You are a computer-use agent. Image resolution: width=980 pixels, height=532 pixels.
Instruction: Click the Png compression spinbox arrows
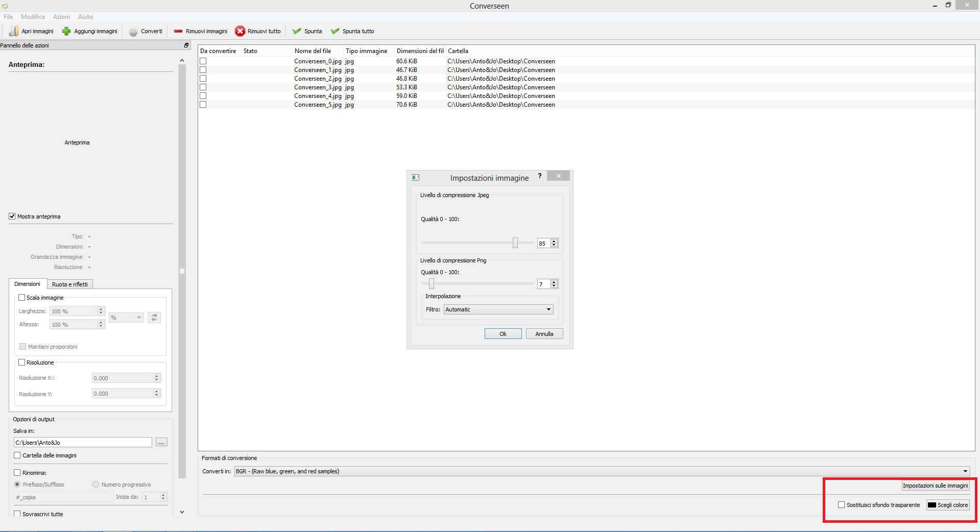click(x=554, y=284)
